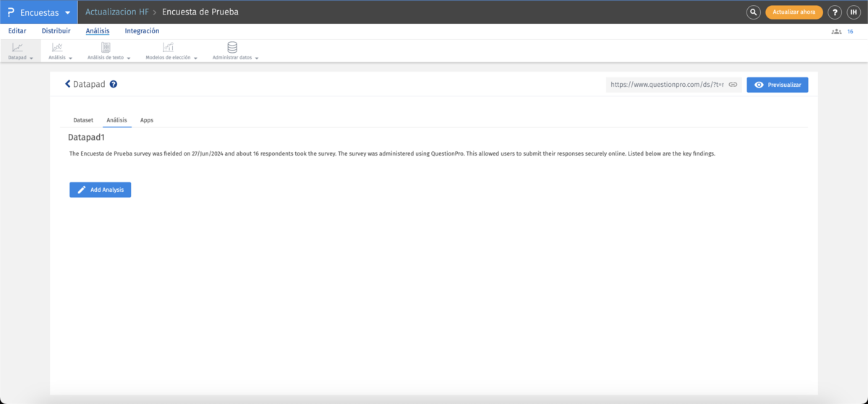Click the survey summary description paragraph

click(392, 153)
